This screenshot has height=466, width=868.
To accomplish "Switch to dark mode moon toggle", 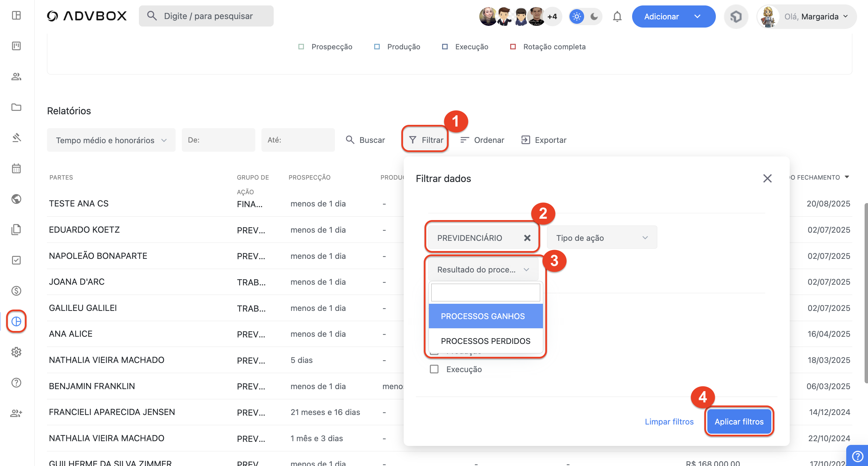I will (x=594, y=16).
